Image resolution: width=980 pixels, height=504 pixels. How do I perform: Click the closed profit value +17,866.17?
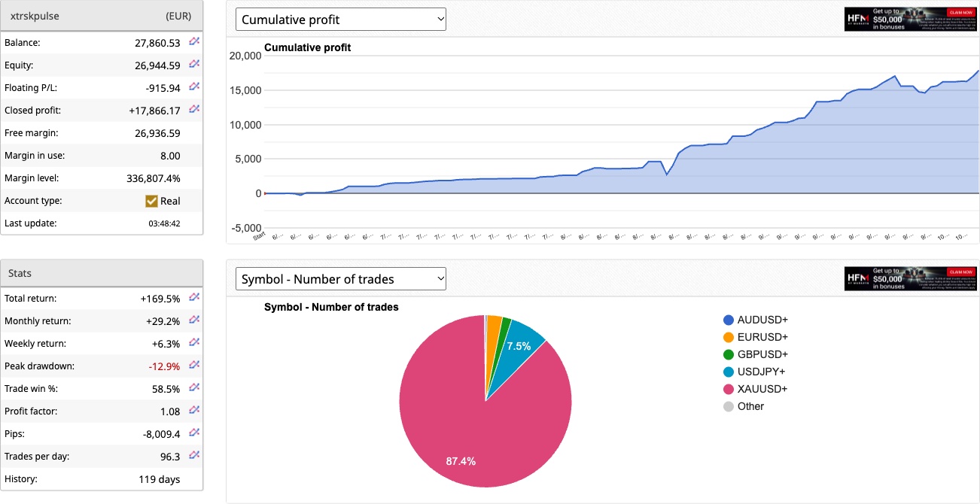click(x=155, y=111)
